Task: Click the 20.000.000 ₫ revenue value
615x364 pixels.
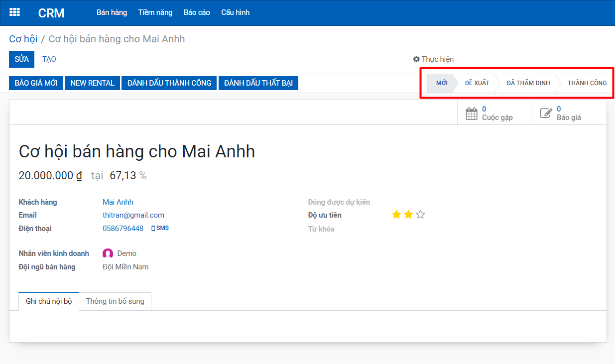Action: (50, 176)
